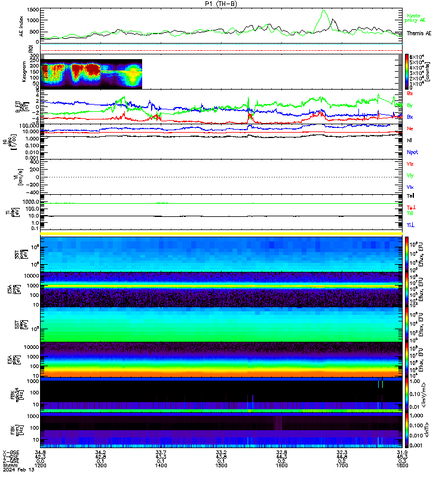Click the green "By" legend label
This screenshot has height=478, width=448.
[x=410, y=105]
